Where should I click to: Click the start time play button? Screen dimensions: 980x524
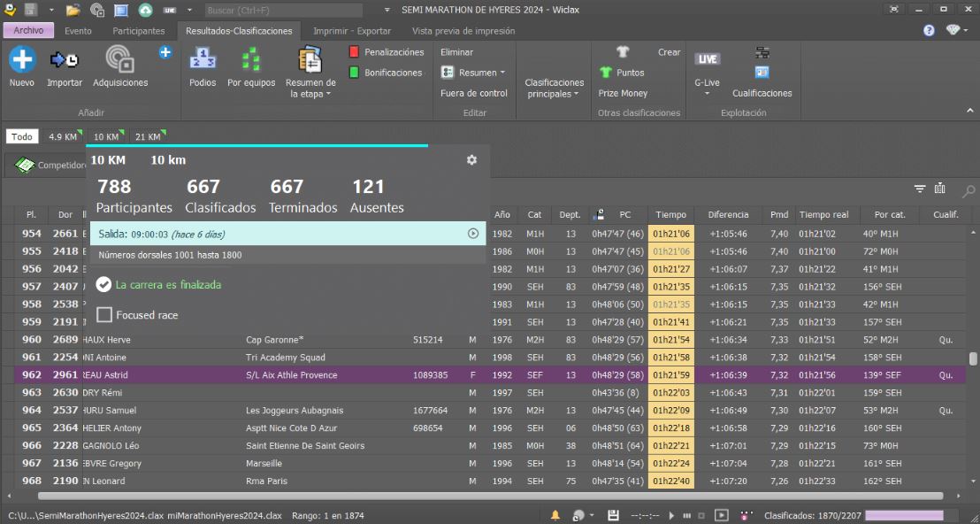(x=472, y=234)
